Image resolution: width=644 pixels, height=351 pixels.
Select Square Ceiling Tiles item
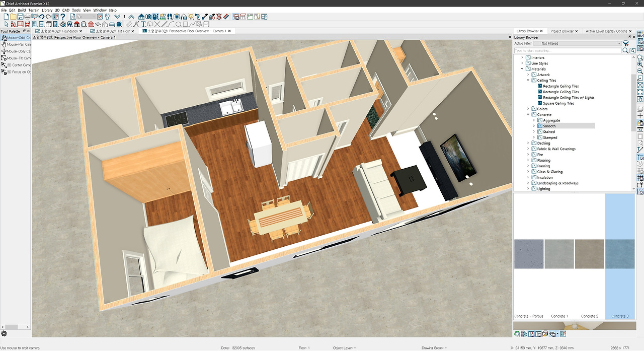point(555,103)
